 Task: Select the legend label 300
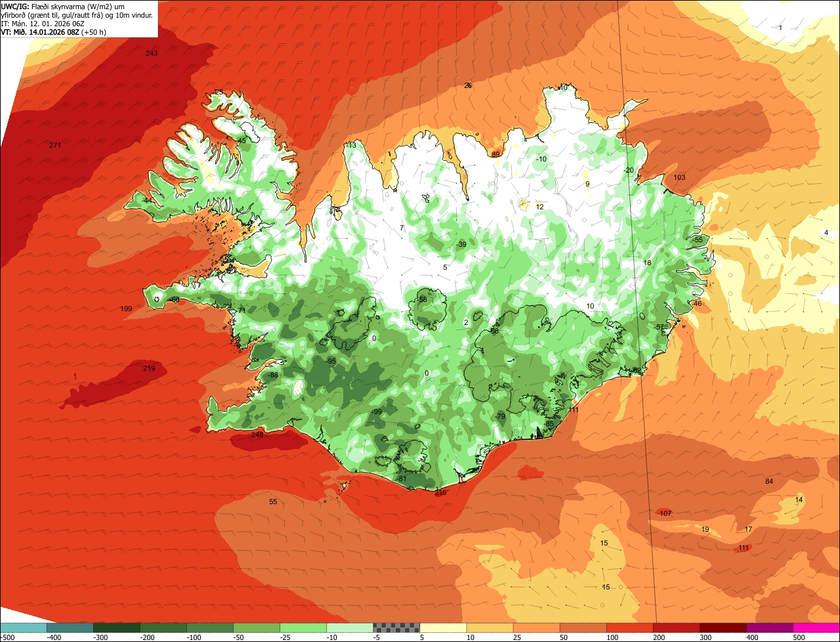pyautogui.click(x=705, y=637)
